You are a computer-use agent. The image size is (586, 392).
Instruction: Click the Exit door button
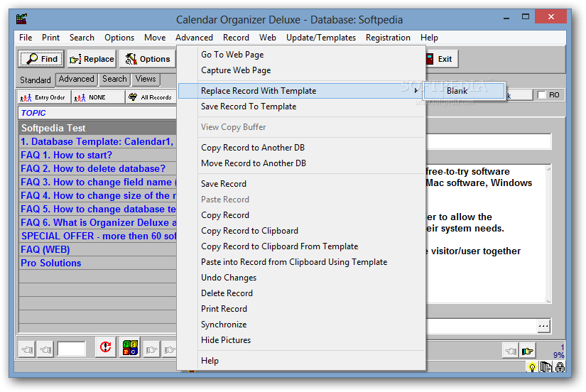[x=442, y=59]
